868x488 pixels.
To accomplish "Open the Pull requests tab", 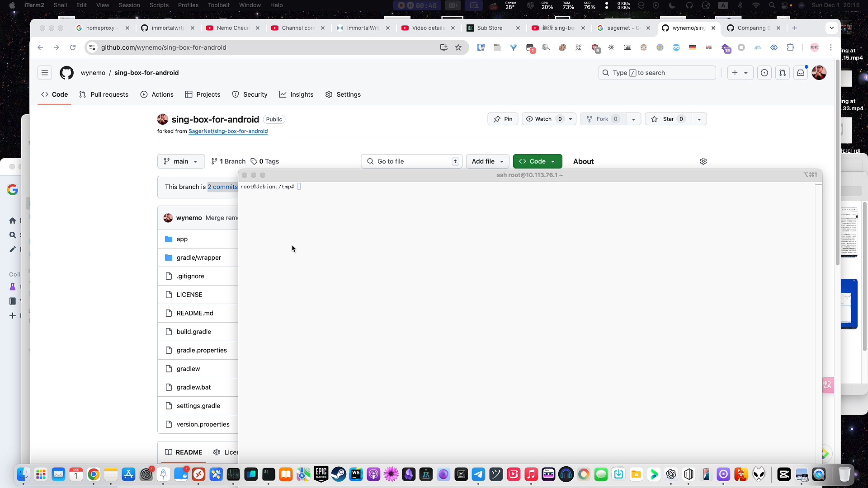I will pyautogui.click(x=109, y=94).
